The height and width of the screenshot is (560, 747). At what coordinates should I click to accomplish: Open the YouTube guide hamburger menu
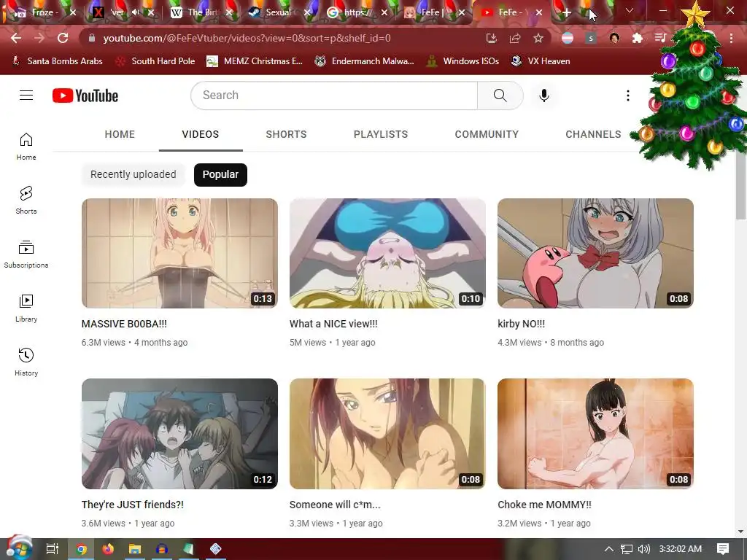[x=26, y=96]
